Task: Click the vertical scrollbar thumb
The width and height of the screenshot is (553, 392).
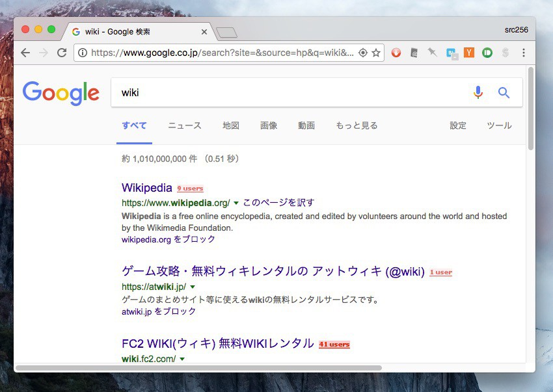Action: [x=531, y=109]
